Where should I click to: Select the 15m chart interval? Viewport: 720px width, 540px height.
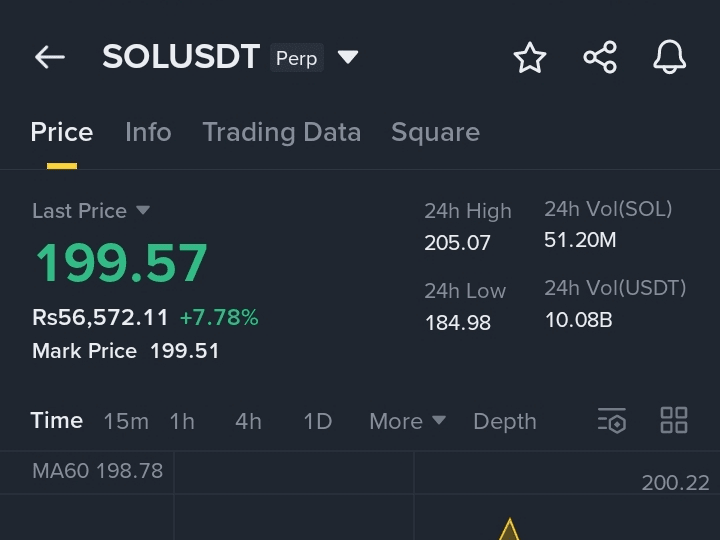[126, 422]
